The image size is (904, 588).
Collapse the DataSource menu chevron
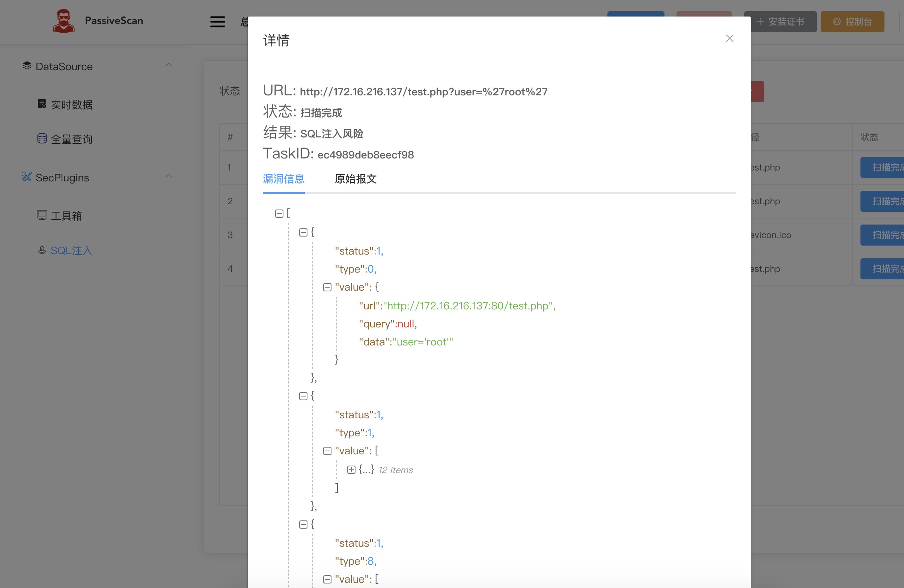pyautogui.click(x=169, y=65)
